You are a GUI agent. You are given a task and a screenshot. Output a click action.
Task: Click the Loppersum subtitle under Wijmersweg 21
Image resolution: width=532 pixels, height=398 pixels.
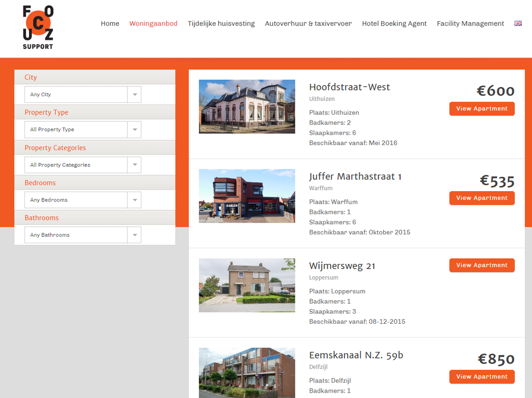click(324, 278)
